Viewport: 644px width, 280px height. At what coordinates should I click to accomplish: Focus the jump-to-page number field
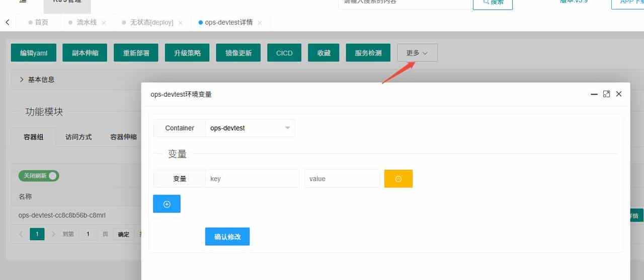click(x=89, y=234)
